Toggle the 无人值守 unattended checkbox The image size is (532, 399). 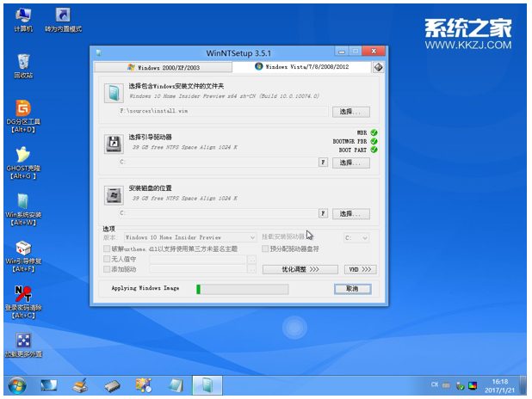(107, 259)
